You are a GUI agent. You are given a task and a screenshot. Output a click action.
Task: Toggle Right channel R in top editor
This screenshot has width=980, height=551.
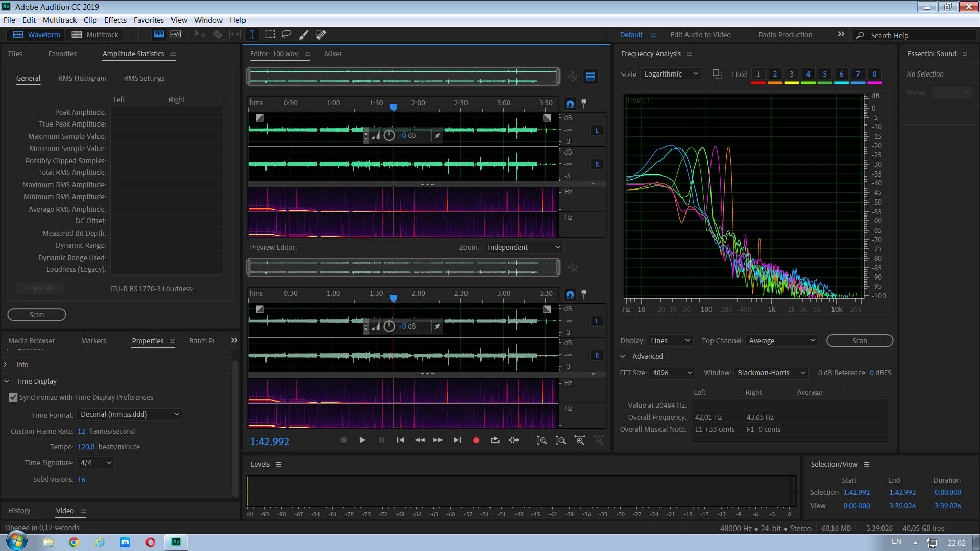(597, 164)
